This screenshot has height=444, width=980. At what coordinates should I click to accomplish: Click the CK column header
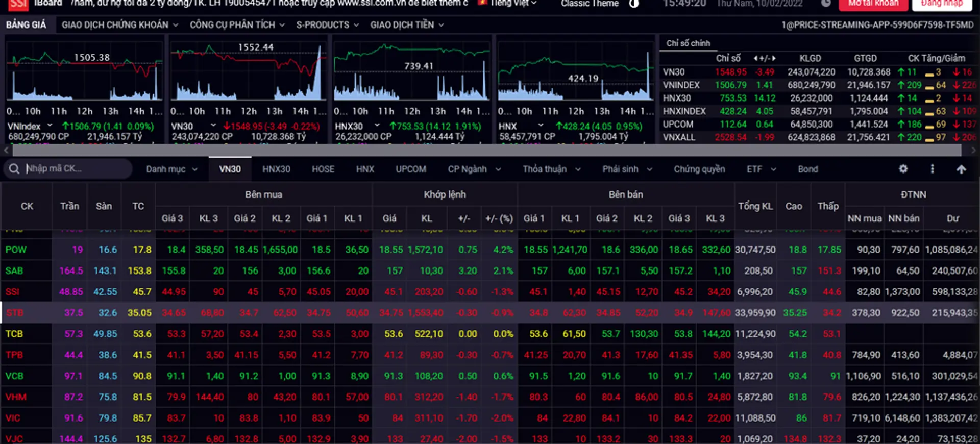pyautogui.click(x=27, y=206)
